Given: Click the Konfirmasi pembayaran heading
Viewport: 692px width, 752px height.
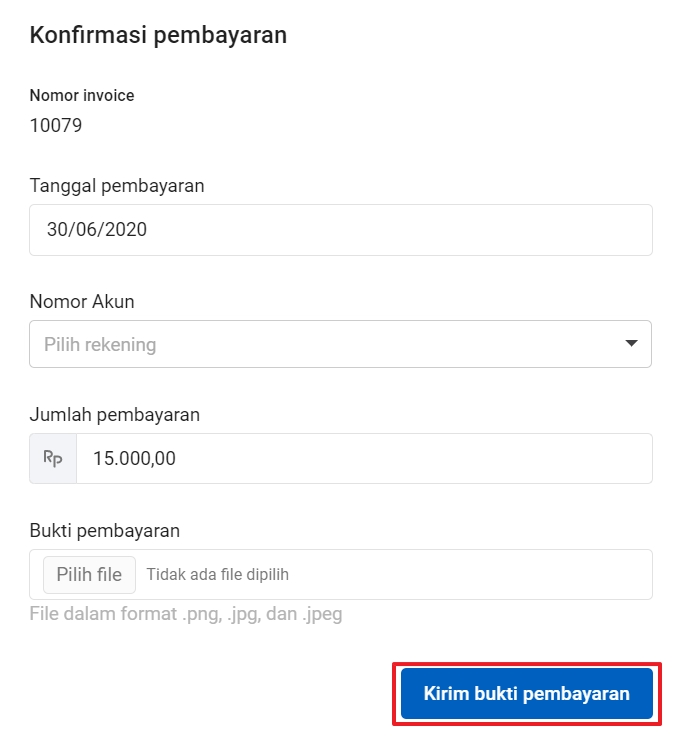Looking at the screenshot, I should click(x=158, y=36).
